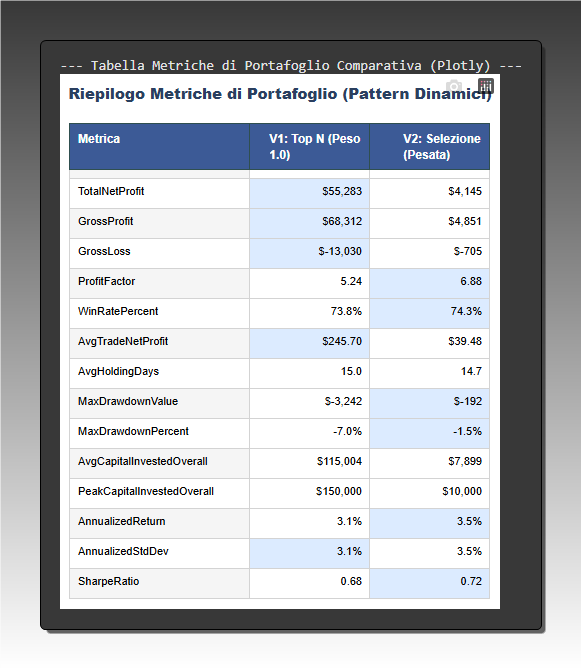Click the $39.48 value cell
Screen dimensions: 581x669
pyautogui.click(x=429, y=343)
